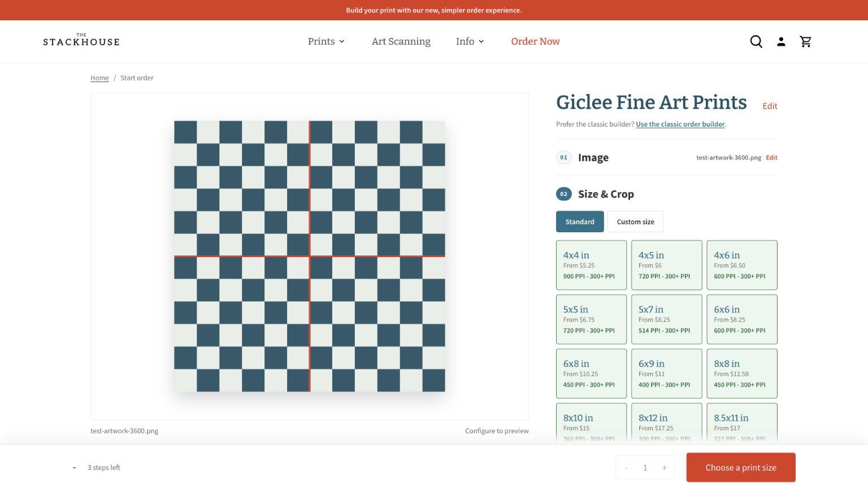The image size is (868, 490).
Task: Click the quantity input field
Action: [645, 468]
